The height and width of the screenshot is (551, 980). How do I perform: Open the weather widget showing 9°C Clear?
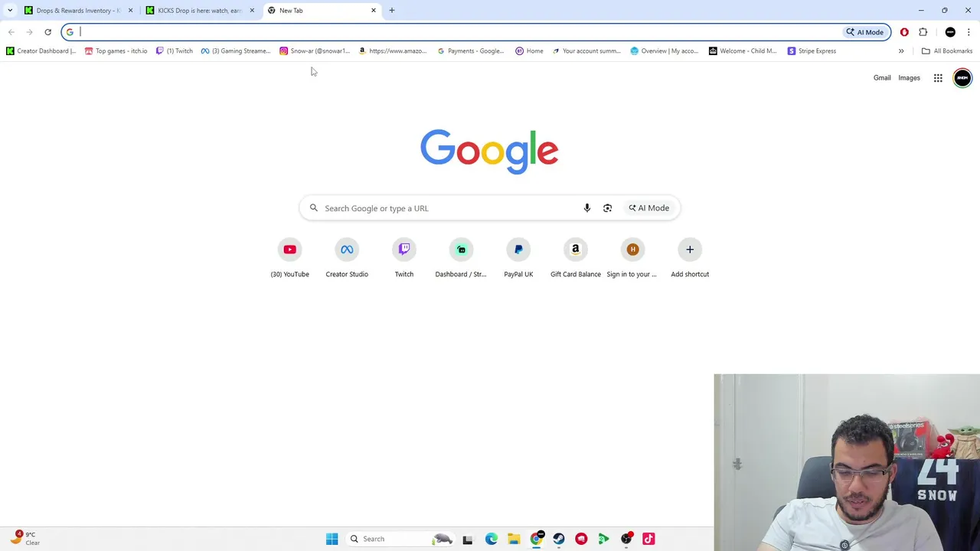point(26,538)
